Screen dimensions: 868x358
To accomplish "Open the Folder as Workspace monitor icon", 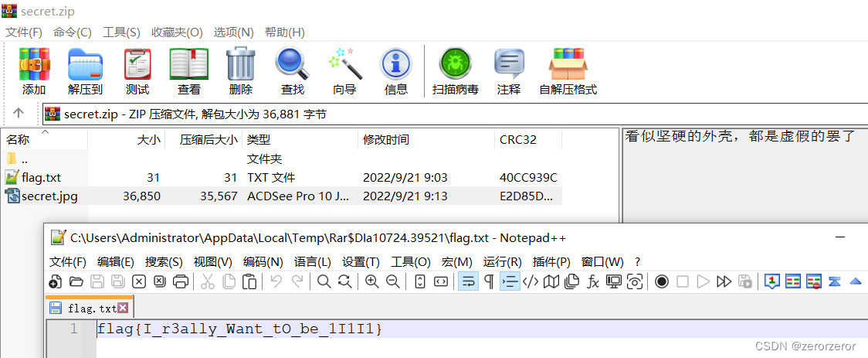I will coord(614,281).
